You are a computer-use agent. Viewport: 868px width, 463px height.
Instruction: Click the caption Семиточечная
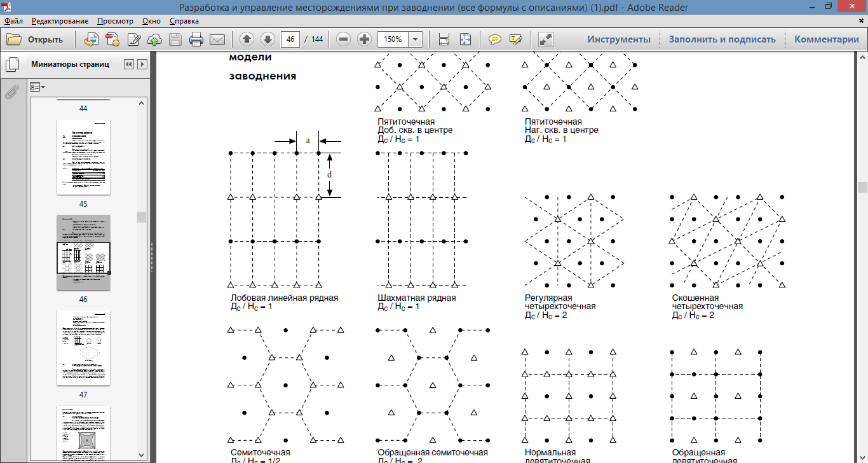260,453
